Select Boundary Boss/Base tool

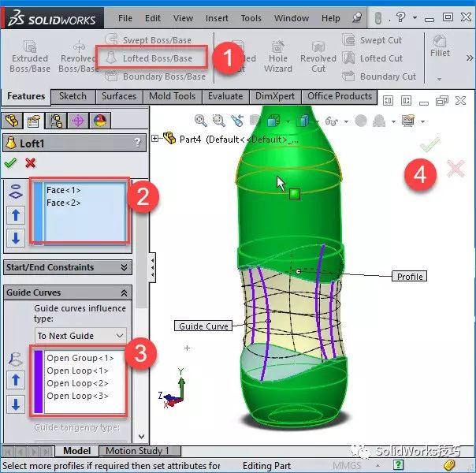pyautogui.click(x=155, y=76)
